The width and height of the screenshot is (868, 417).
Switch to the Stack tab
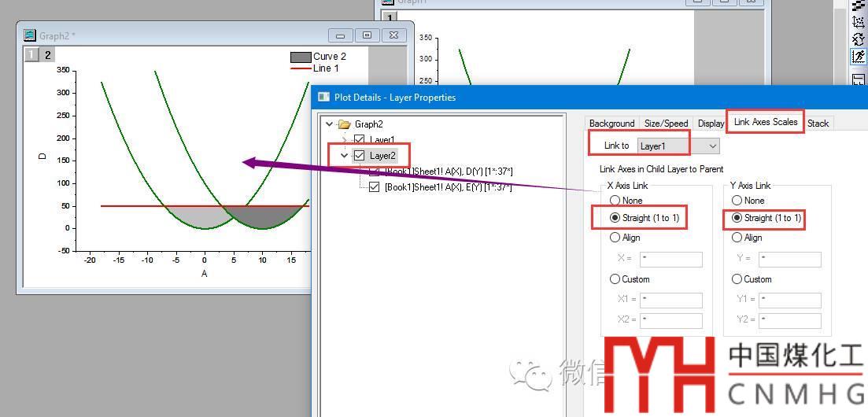coord(818,124)
